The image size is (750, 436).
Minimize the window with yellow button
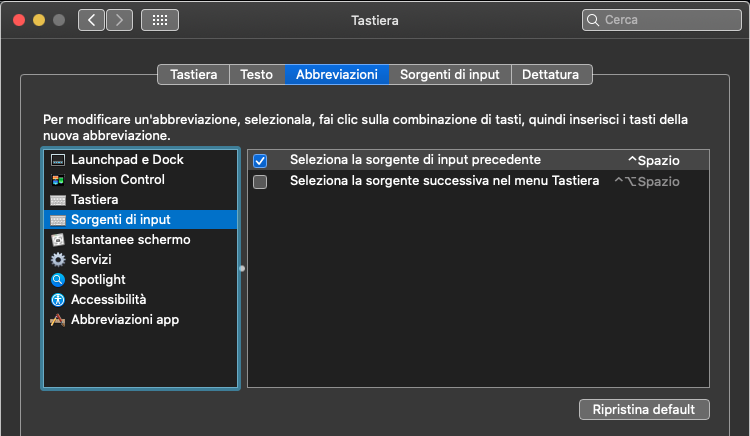39,20
